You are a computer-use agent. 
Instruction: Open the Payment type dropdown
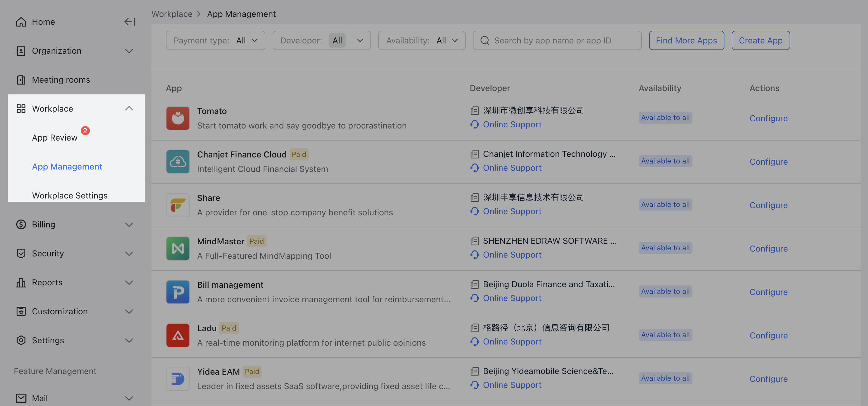[215, 40]
